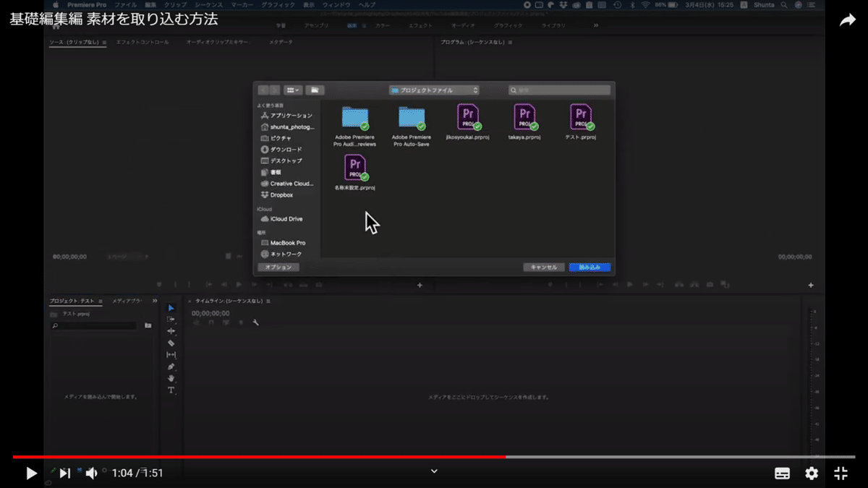The height and width of the screenshot is (488, 868).
Task: Open the ファイル menu
Action: point(126,4)
